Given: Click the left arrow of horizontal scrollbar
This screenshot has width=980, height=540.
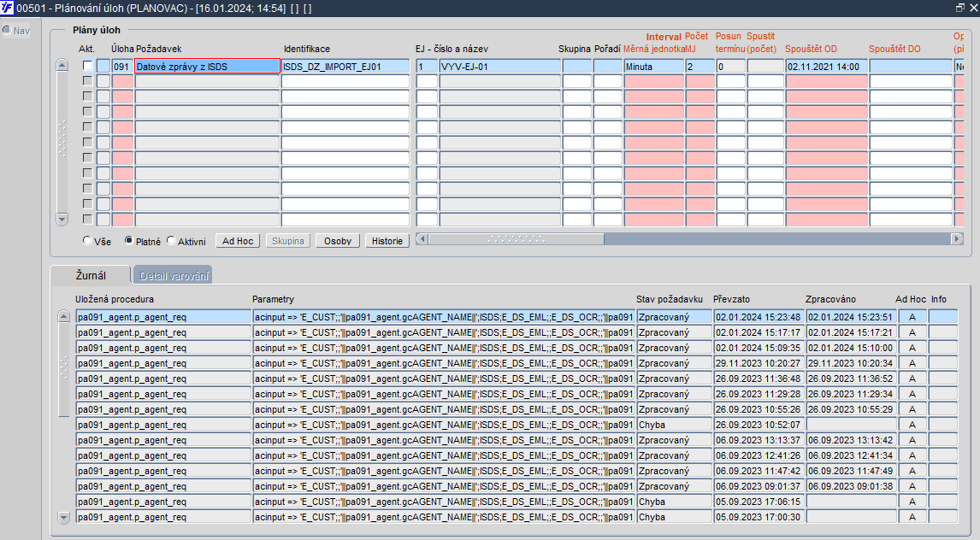Looking at the screenshot, I should tap(422, 238).
